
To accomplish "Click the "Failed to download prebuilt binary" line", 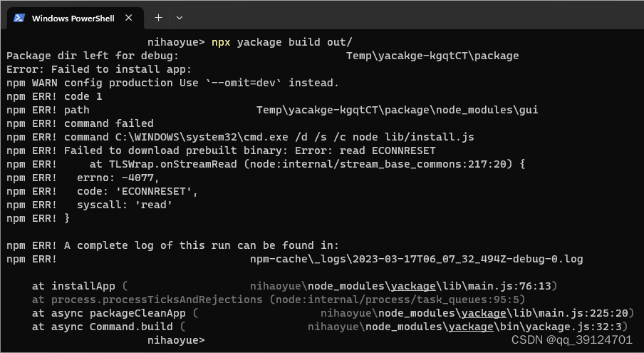I will pyautogui.click(x=221, y=150).
